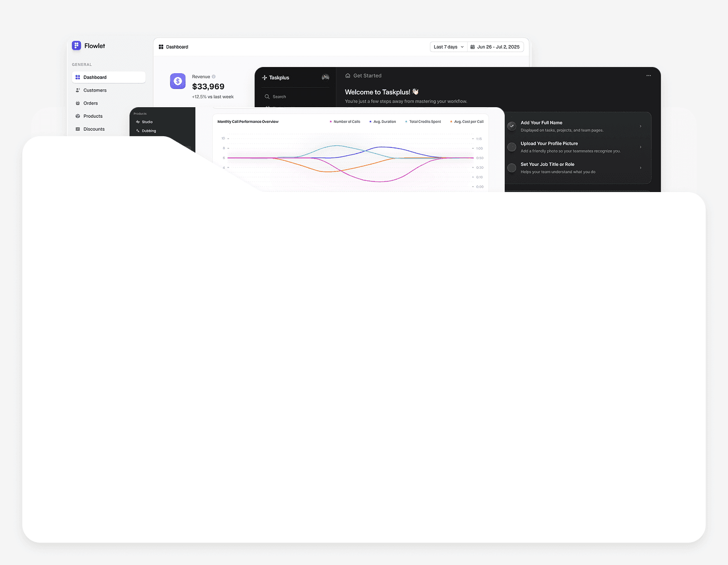Open the Taskplus three-dot more menu
The image size is (728, 565).
tap(649, 76)
